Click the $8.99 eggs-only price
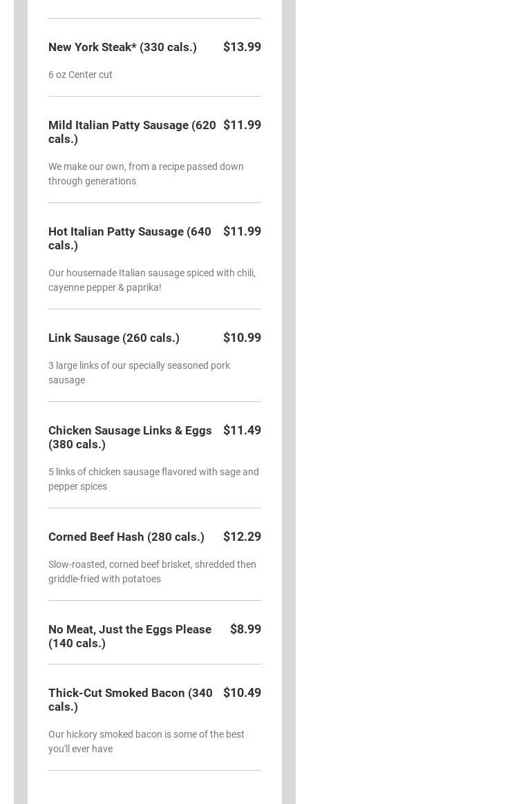 pos(245,629)
